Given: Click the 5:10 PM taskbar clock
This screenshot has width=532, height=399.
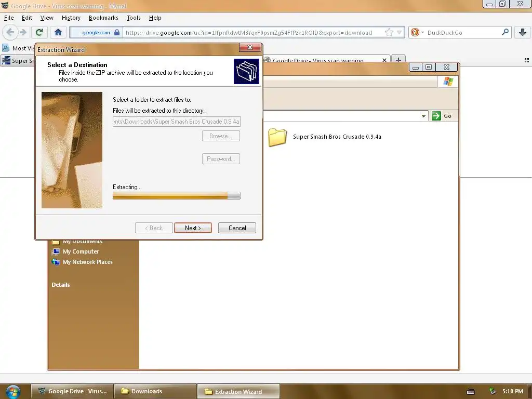Looking at the screenshot, I should click(513, 391).
